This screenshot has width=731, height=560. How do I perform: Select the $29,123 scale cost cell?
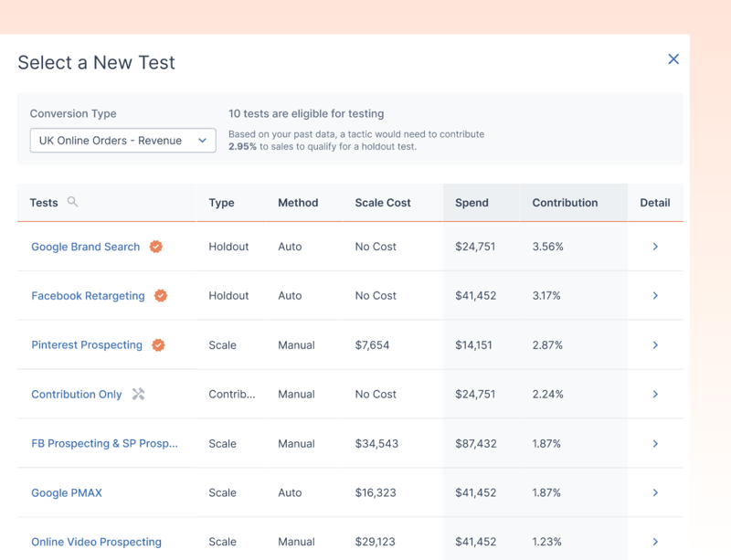pos(375,542)
